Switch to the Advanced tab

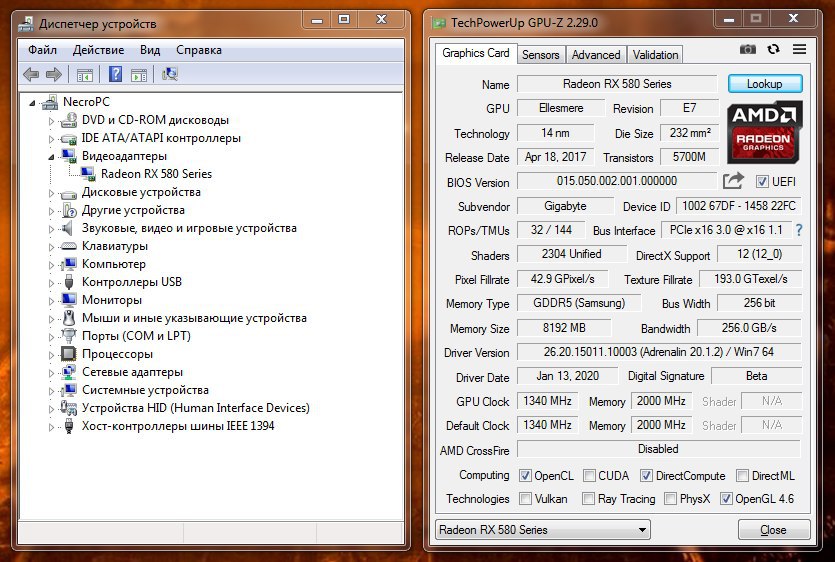[596, 55]
